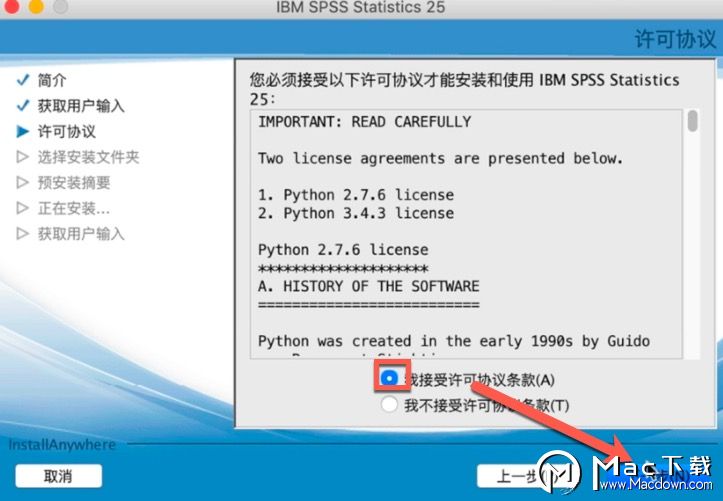Viewport: 723px width, 501px height.
Task: Minimize the installer with the yellow button
Action: click(x=36, y=6)
